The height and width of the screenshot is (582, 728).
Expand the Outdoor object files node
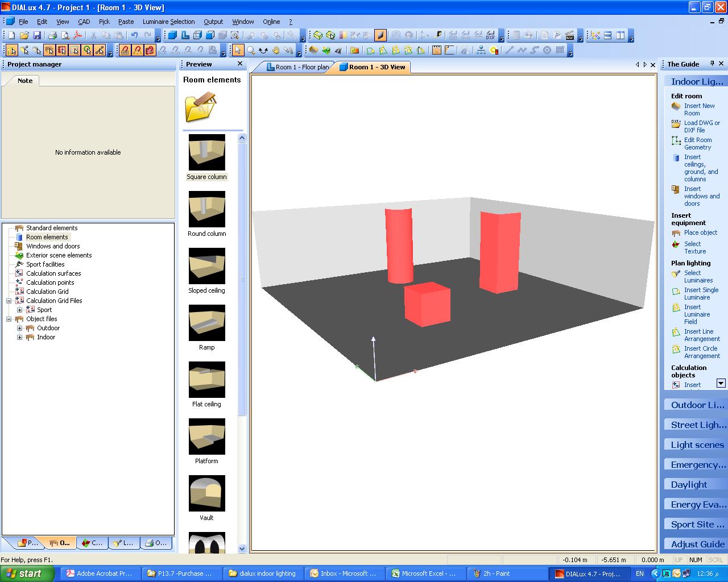tap(20, 328)
